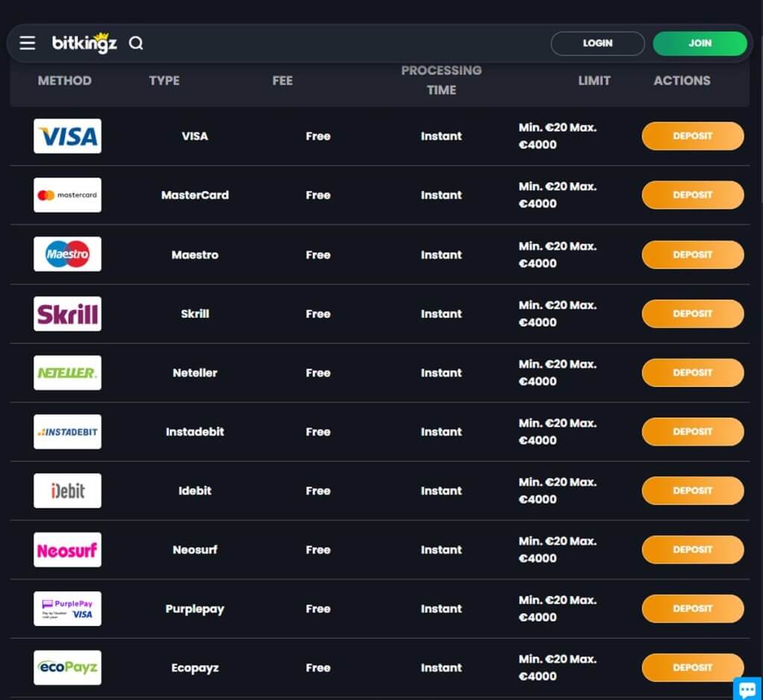Deposit using Maestro
The image size is (763, 700).
click(692, 255)
